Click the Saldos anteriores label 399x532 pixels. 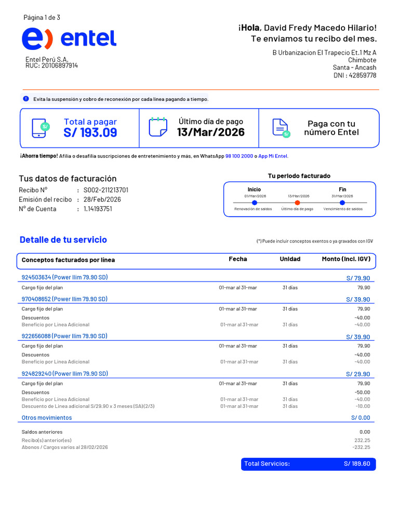tap(42, 432)
